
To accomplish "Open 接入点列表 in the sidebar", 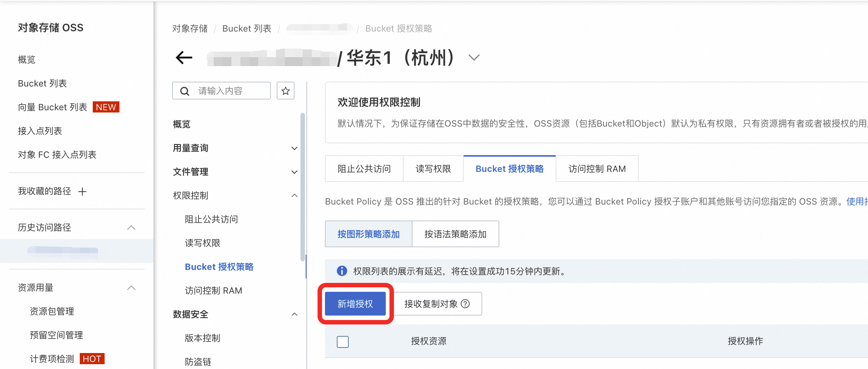I will point(40,131).
